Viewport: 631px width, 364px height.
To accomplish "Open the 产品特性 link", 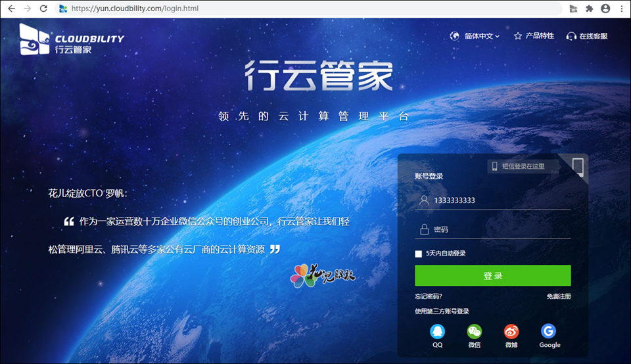I will point(540,35).
